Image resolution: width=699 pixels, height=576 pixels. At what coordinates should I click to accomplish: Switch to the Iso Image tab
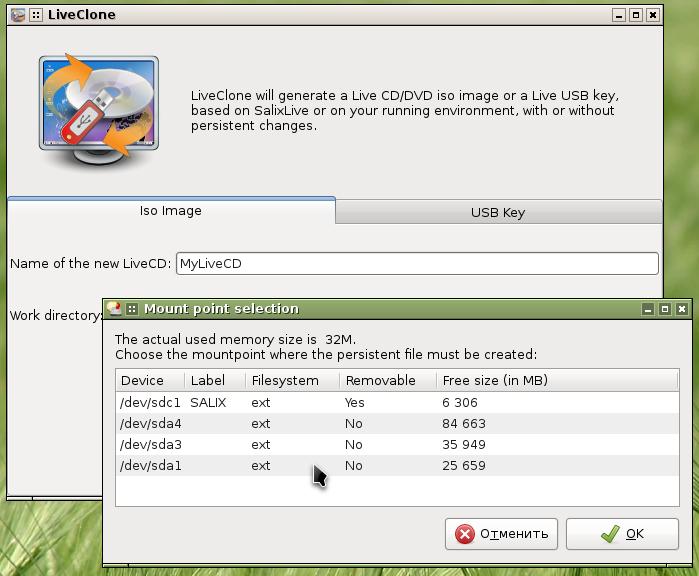171,211
